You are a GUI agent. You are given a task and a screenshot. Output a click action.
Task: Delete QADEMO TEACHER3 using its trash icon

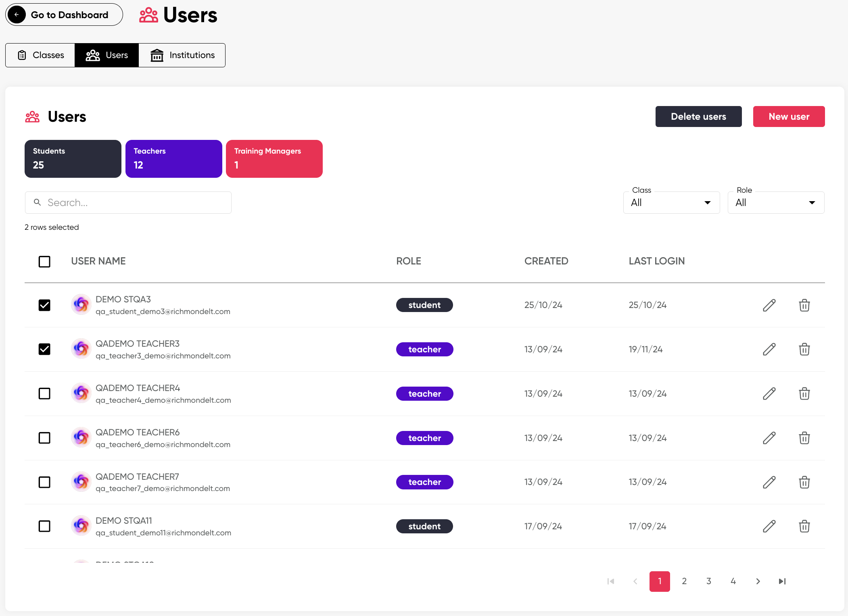tap(804, 349)
